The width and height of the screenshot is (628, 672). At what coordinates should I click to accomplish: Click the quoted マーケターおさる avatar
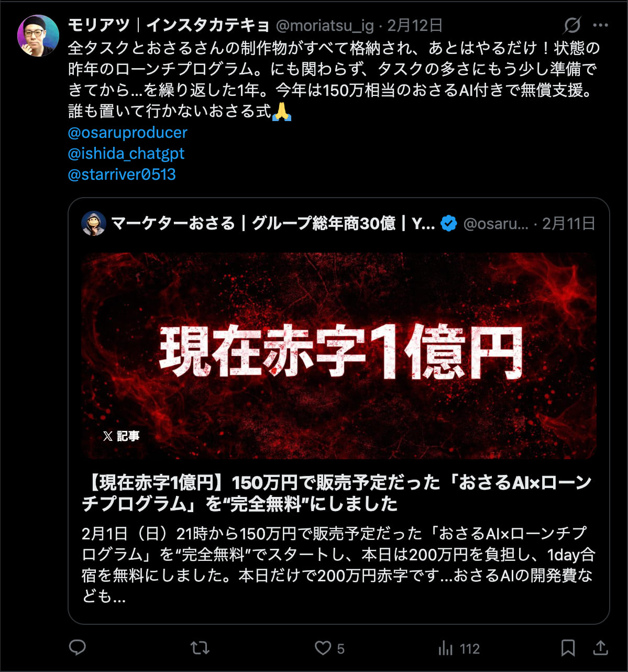pyautogui.click(x=94, y=224)
